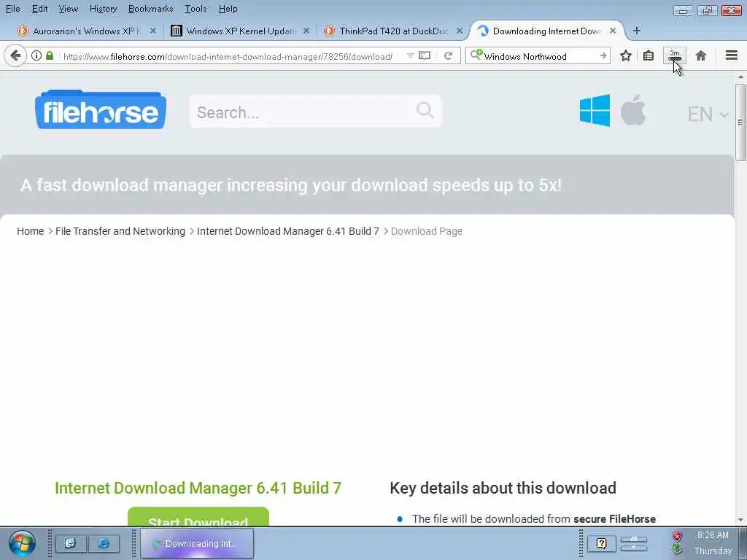
Task: Click the scrollbar down arrow
Action: (740, 520)
